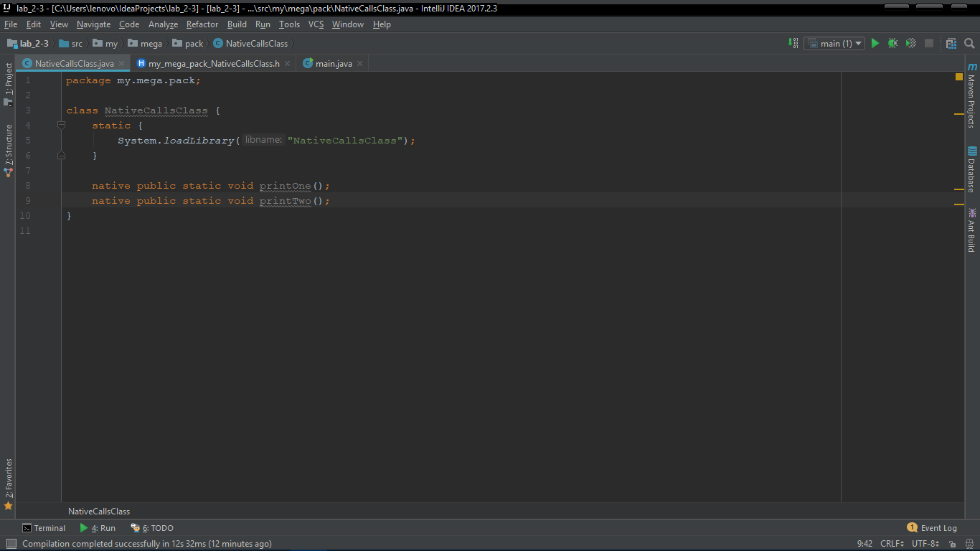Open the Project tool window

[8, 85]
